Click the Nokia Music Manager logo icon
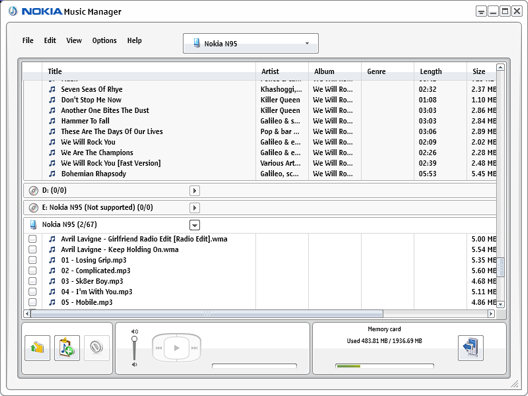The image size is (528, 396). pos(13,11)
